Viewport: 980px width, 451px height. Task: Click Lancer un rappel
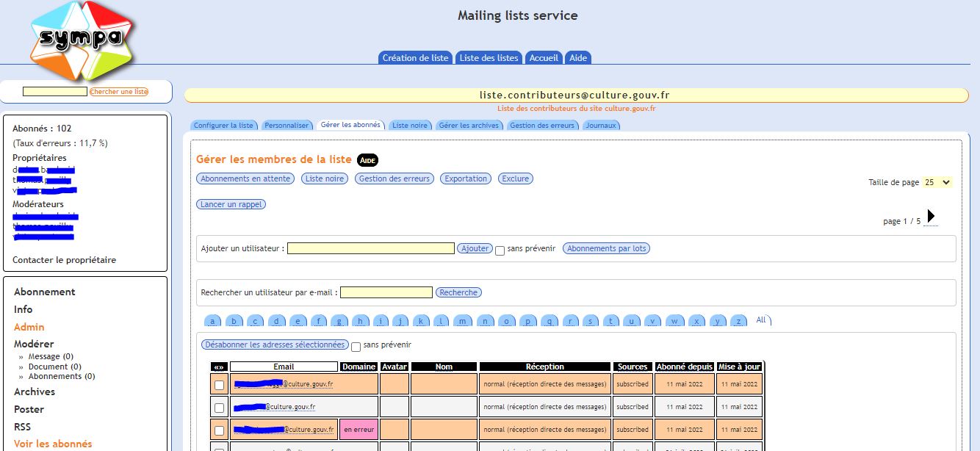pos(231,204)
